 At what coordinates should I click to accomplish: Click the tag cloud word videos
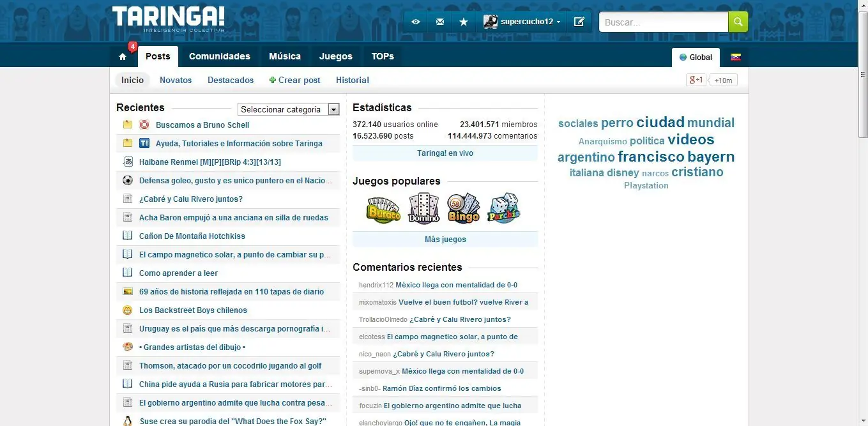coord(691,139)
